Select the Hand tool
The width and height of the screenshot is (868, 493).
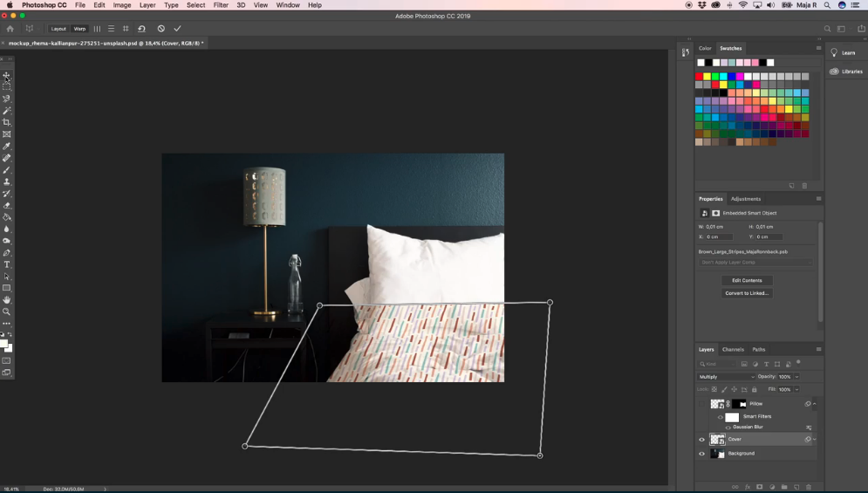[7, 299]
